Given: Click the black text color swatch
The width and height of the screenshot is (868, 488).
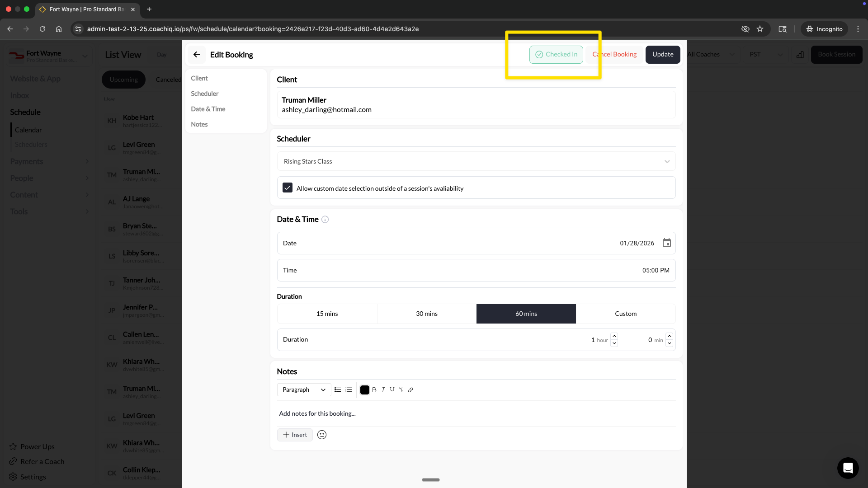Looking at the screenshot, I should (x=365, y=389).
